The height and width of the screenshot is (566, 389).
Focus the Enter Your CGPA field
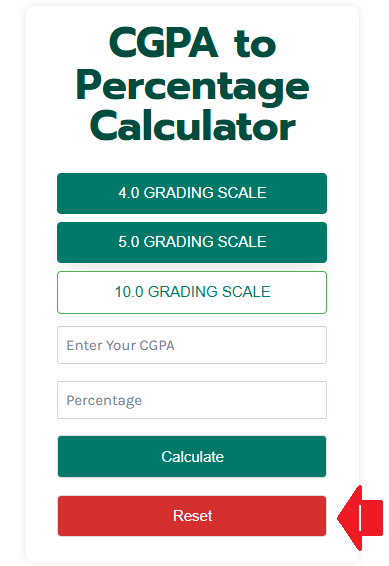tap(192, 345)
